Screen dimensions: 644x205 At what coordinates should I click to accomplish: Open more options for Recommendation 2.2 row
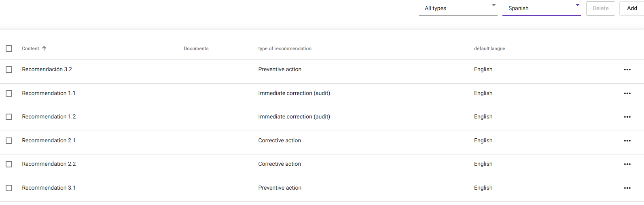click(627, 164)
